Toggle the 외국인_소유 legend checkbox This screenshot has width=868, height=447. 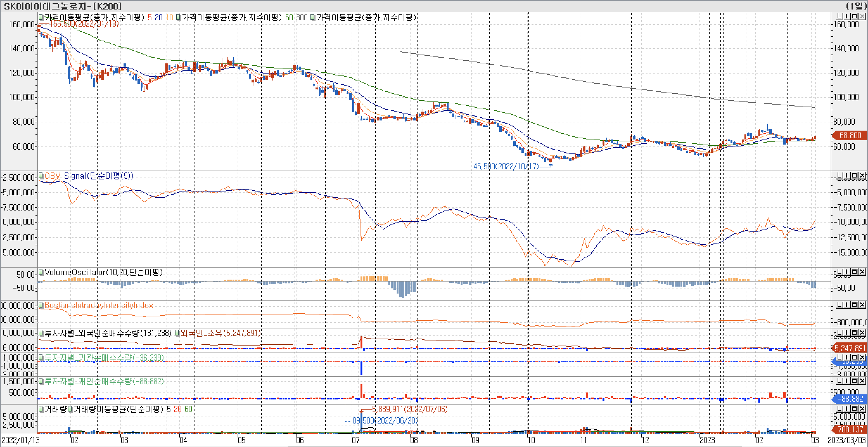(177, 333)
